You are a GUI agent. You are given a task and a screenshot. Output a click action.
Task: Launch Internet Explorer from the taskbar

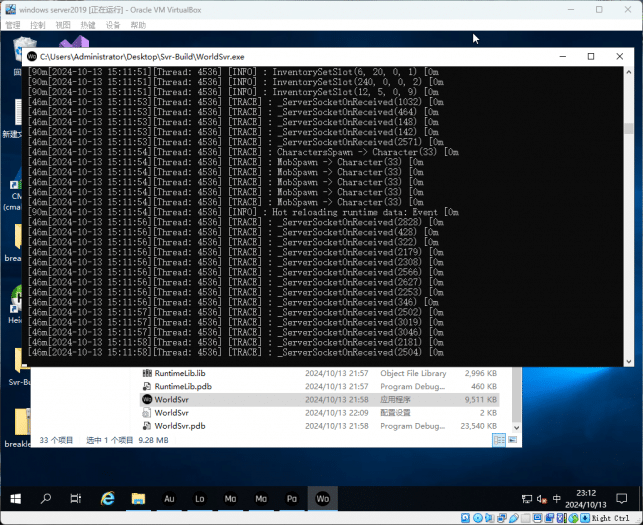coord(108,497)
